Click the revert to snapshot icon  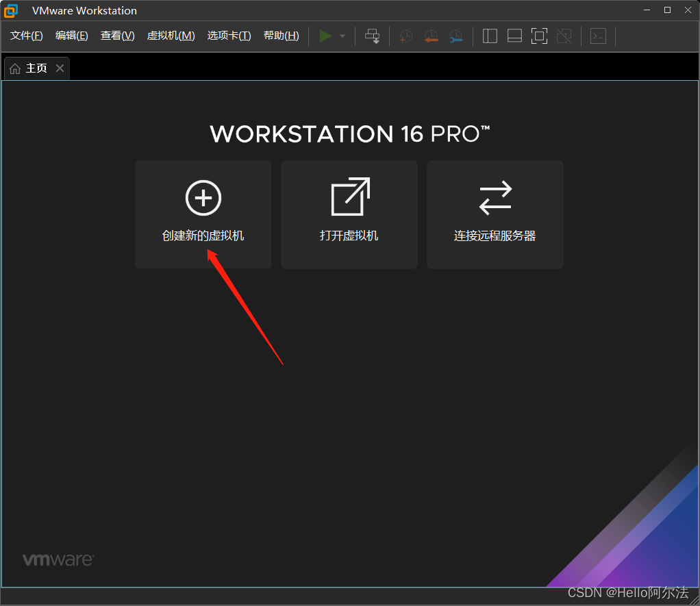(431, 36)
